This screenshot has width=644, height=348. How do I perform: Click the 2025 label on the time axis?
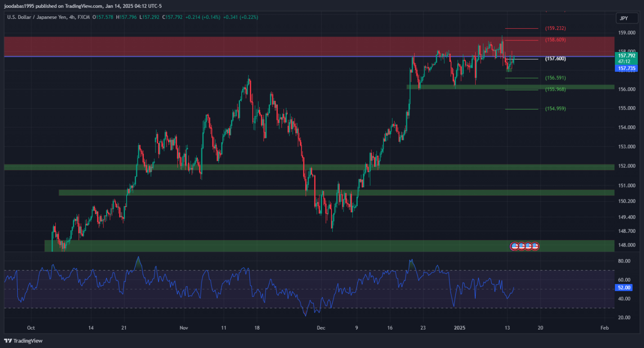pyautogui.click(x=460, y=328)
